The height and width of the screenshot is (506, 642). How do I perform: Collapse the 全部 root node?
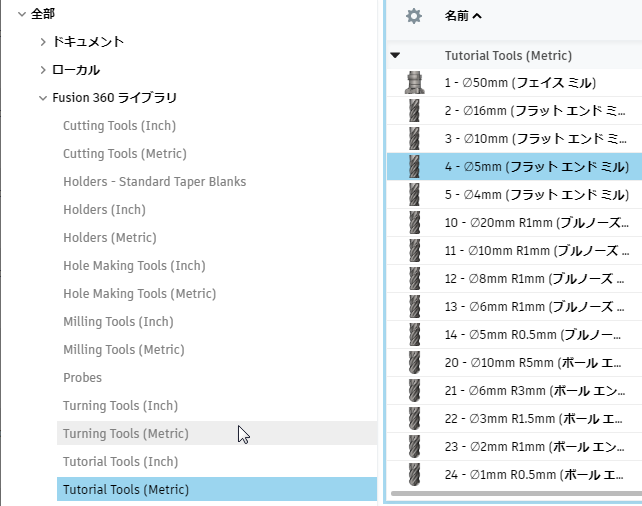(x=21, y=14)
